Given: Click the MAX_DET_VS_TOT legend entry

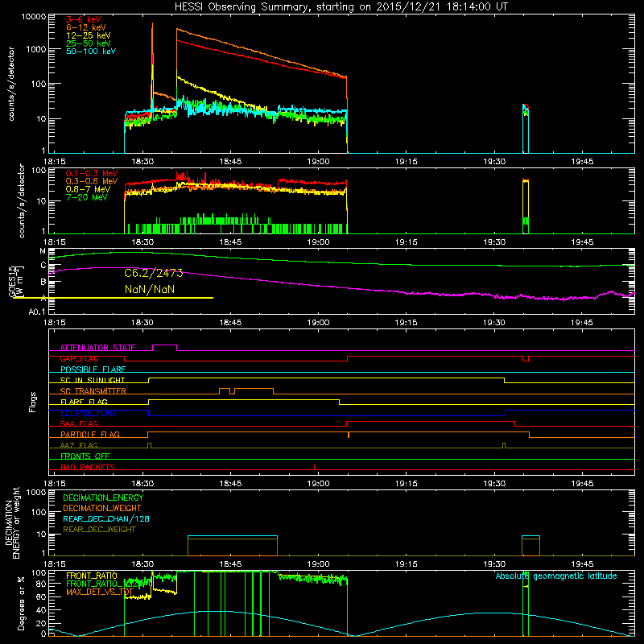Looking at the screenshot, I should tap(100, 592).
